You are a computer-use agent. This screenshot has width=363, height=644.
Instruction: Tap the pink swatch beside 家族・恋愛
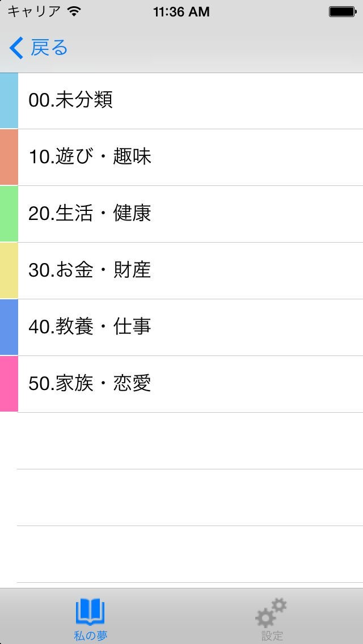[x=9, y=384]
